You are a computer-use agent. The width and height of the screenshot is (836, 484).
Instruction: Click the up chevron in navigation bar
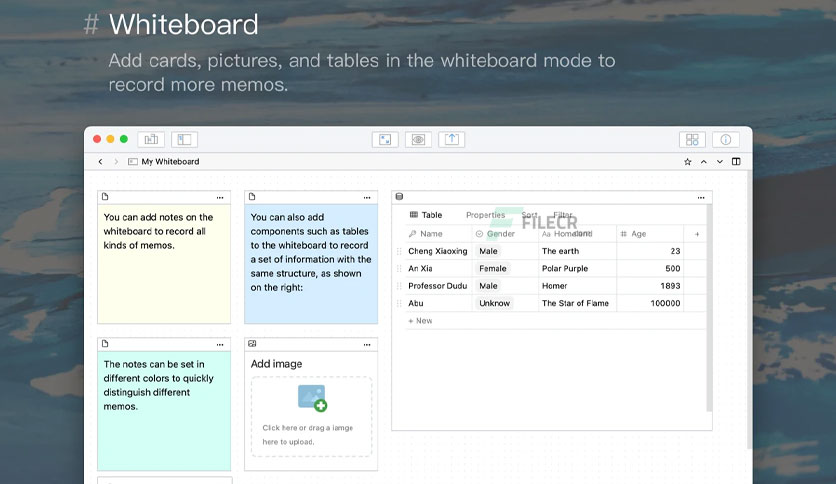[704, 162]
